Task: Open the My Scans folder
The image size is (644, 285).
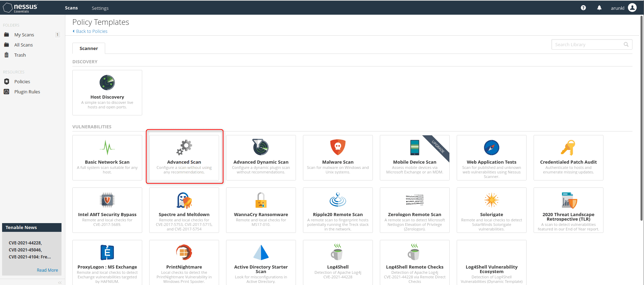Action: [x=24, y=35]
